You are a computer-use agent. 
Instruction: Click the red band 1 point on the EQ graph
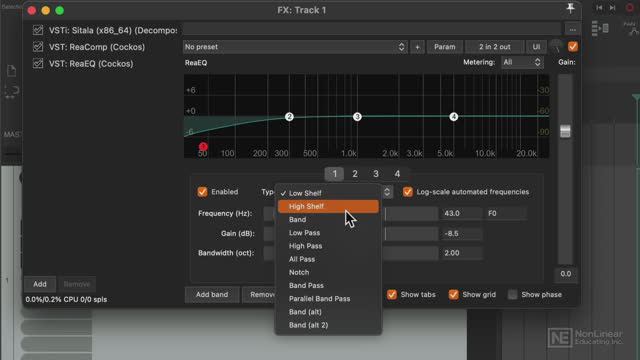tap(203, 146)
